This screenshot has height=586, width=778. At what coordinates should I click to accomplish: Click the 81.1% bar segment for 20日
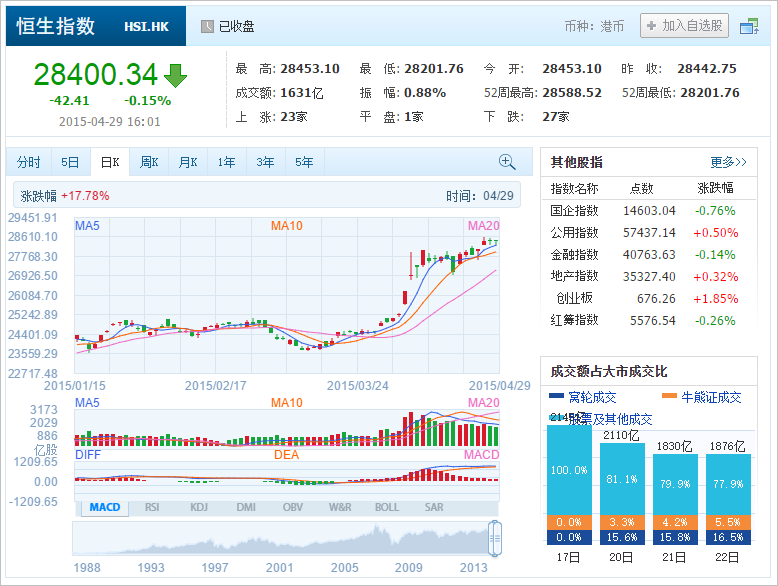point(622,479)
